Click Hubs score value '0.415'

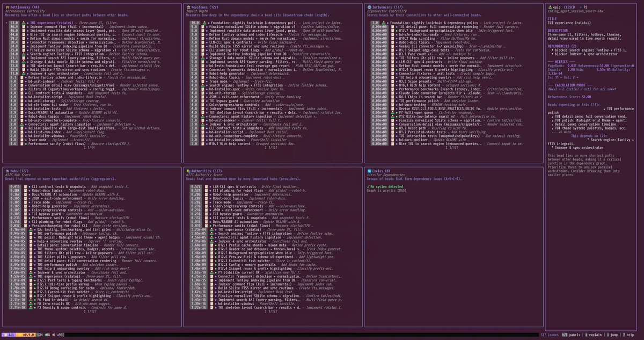coord(15,186)
